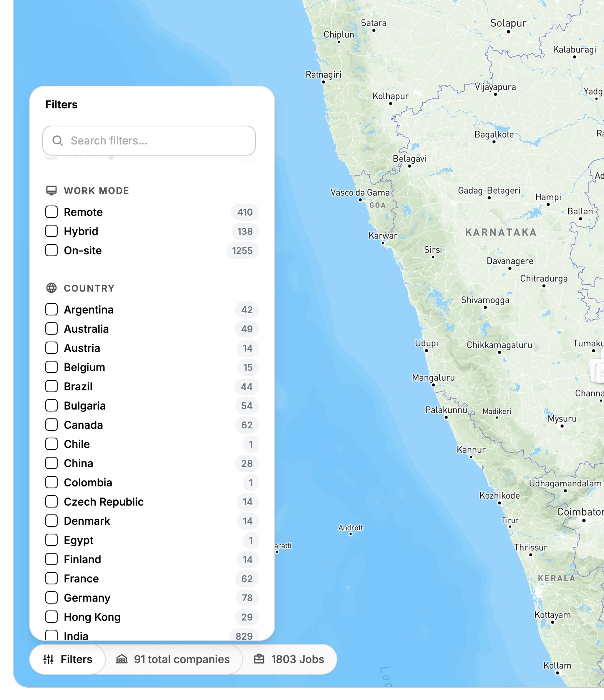Image resolution: width=604 pixels, height=700 pixels.
Task: Click the Solapur city label on map
Action: (508, 23)
